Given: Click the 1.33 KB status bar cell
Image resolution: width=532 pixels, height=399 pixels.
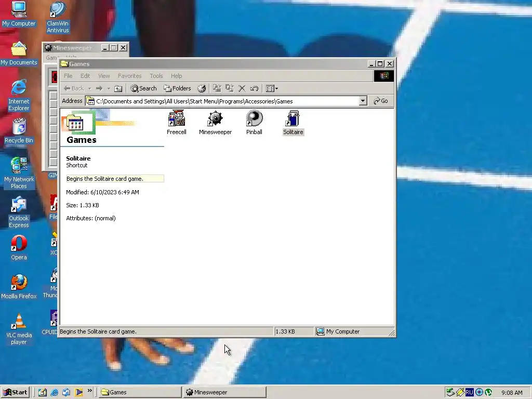Looking at the screenshot, I should tap(294, 331).
